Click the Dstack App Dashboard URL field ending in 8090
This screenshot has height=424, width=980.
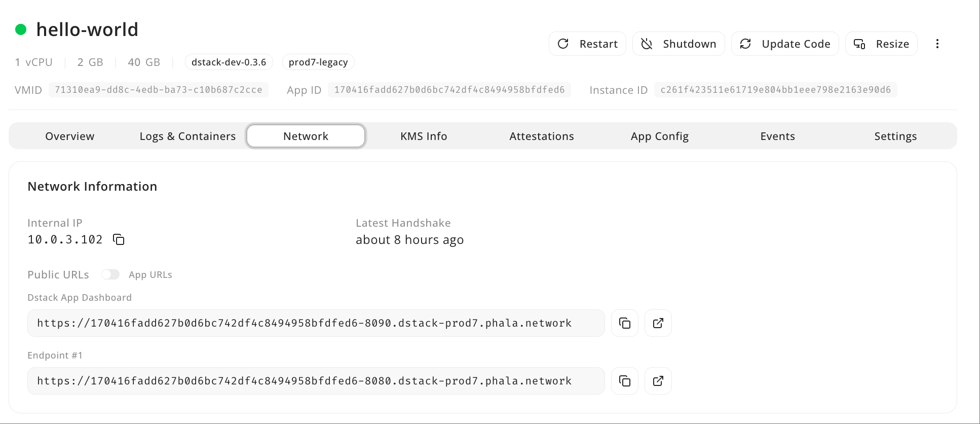[x=316, y=323]
